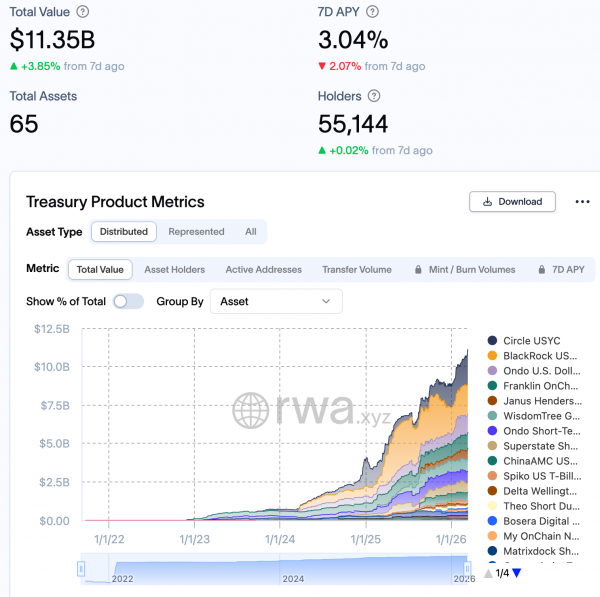Click the left handle of timeline range slider

coord(81,569)
